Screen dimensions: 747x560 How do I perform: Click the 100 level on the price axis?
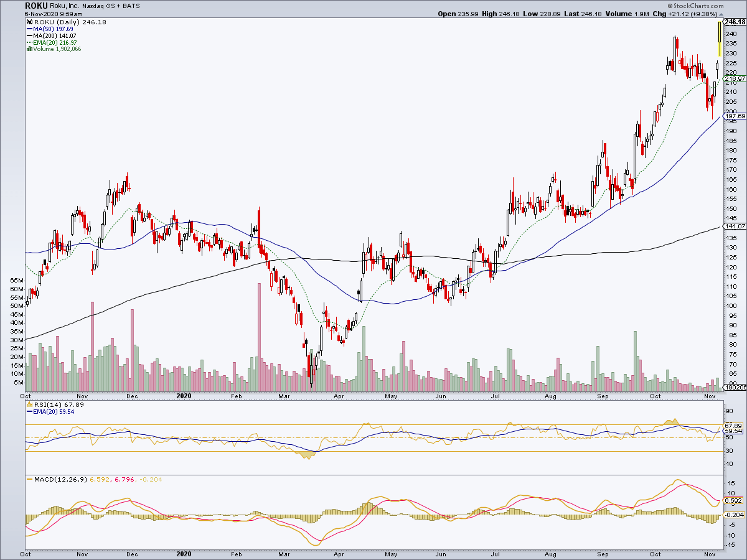tap(731, 306)
